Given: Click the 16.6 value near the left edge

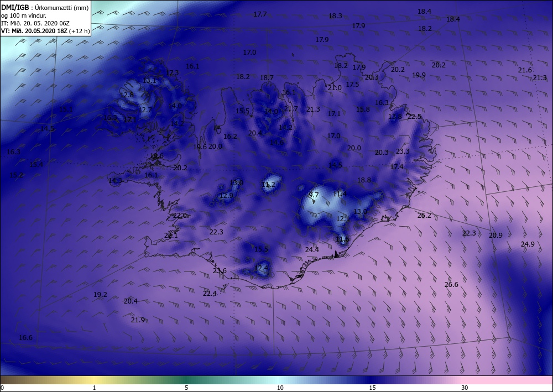Looking at the screenshot, I should tap(25, 337).
